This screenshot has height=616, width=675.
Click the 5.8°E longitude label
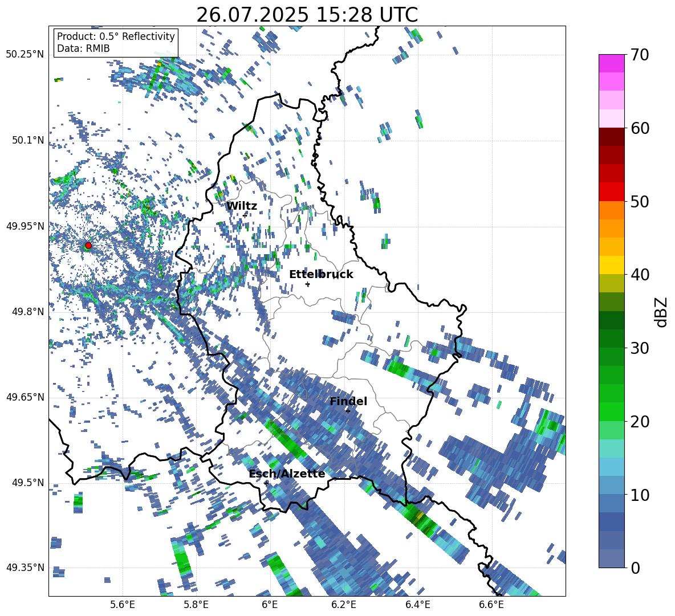click(x=196, y=605)
